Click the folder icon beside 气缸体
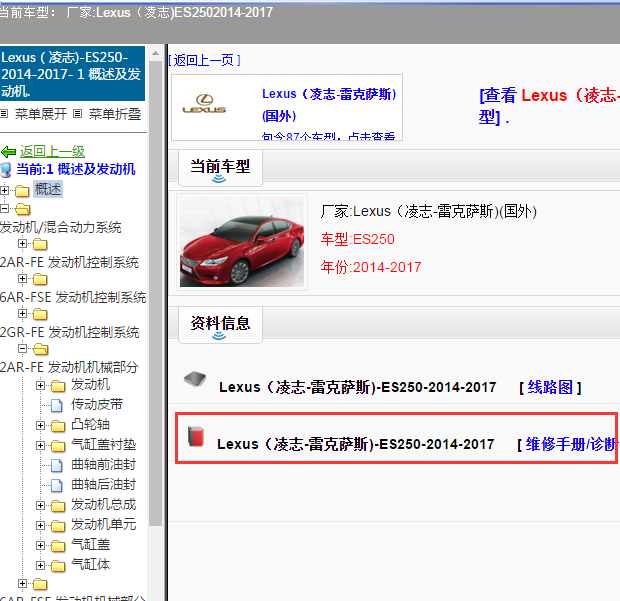Viewport: 620px width, 601px height. [58, 566]
